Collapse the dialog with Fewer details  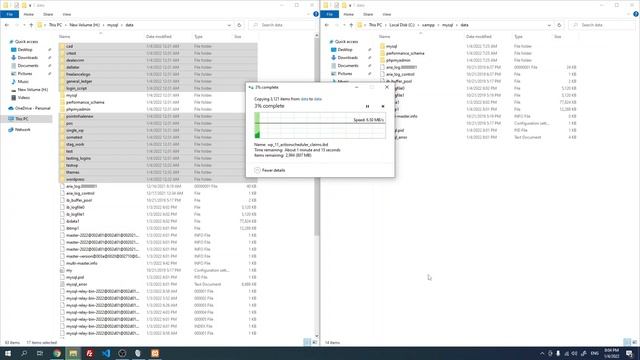click(270, 170)
